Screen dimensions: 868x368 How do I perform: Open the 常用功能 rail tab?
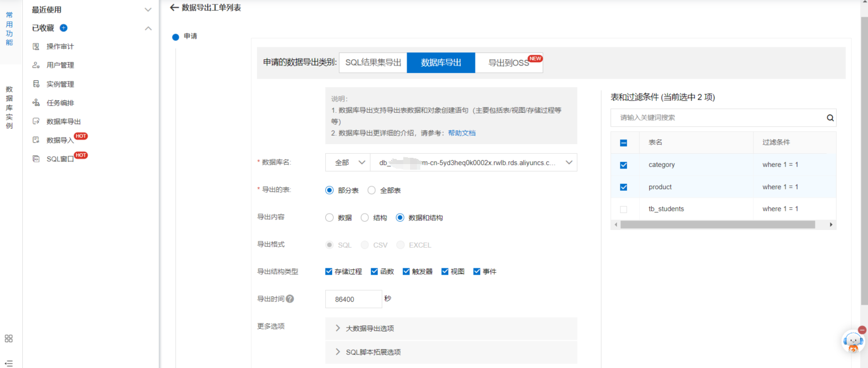pyautogui.click(x=9, y=28)
